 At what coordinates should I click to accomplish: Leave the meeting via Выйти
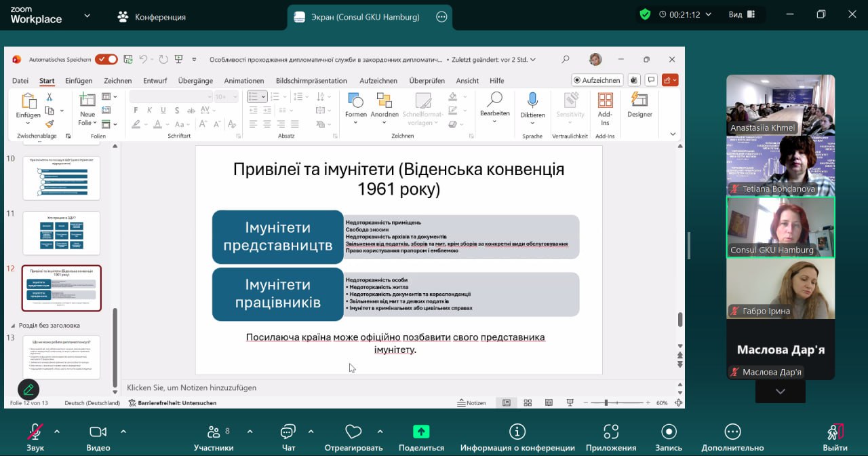click(835, 432)
